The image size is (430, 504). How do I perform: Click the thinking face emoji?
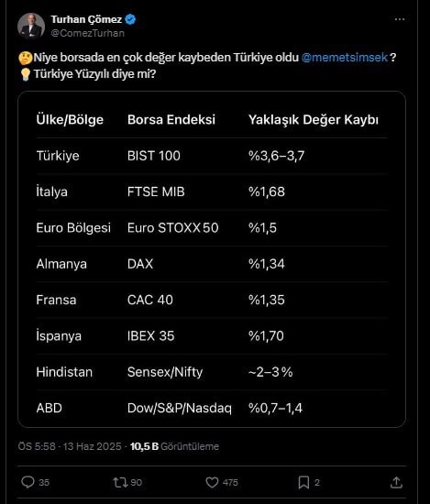[25, 58]
